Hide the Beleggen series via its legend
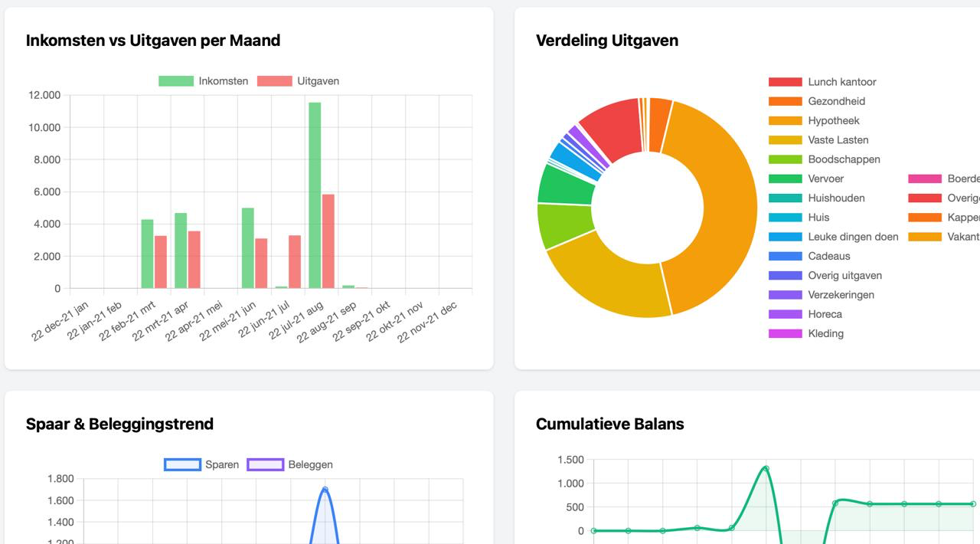Image resolution: width=980 pixels, height=544 pixels. [289, 464]
